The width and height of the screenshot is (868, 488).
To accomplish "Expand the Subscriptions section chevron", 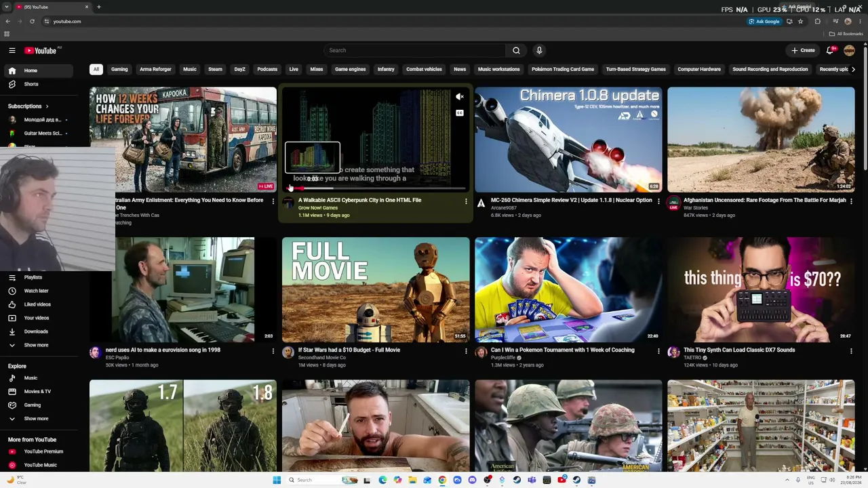I will click(x=47, y=106).
